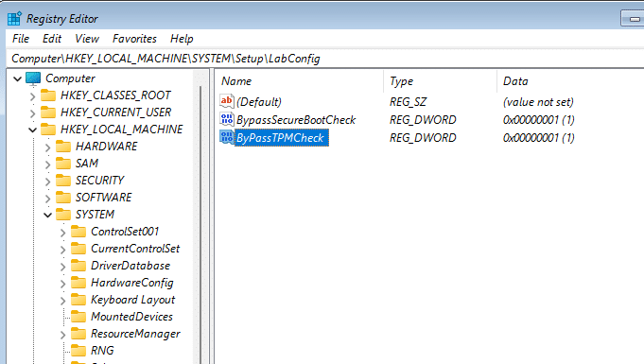Click the REG_SZ type cell
Viewport: 644px width, 364px height.
[x=408, y=101]
